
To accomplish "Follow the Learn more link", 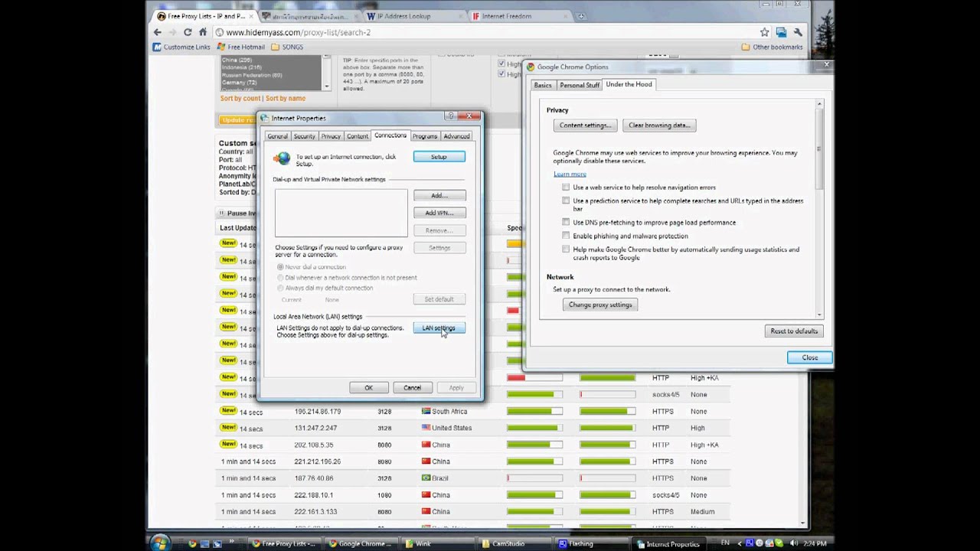I will click(570, 174).
